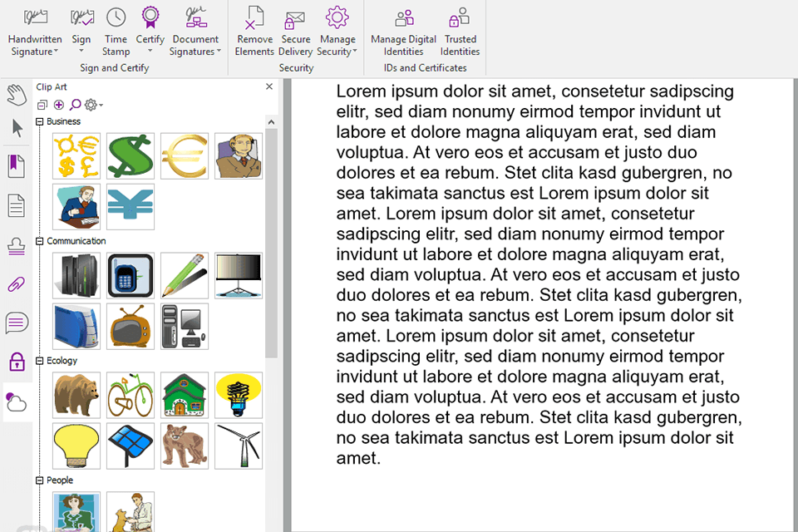The width and height of the screenshot is (798, 532).
Task: Click the Clip Art search magnifier icon
Action: (75, 105)
